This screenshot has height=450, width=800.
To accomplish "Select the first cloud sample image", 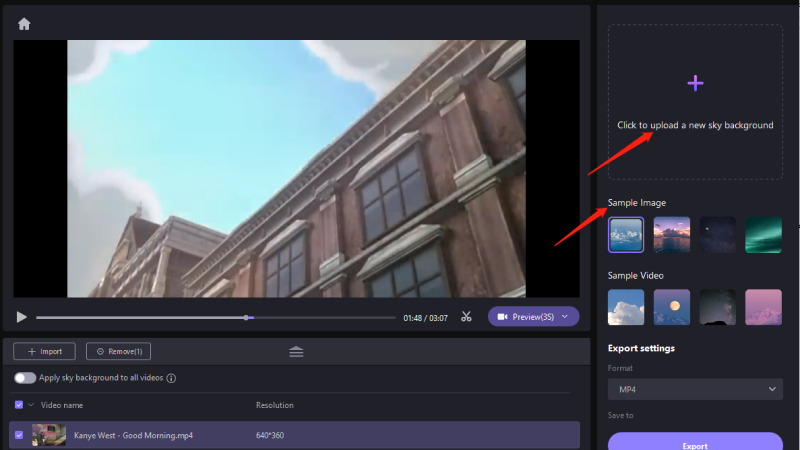I will [626, 235].
